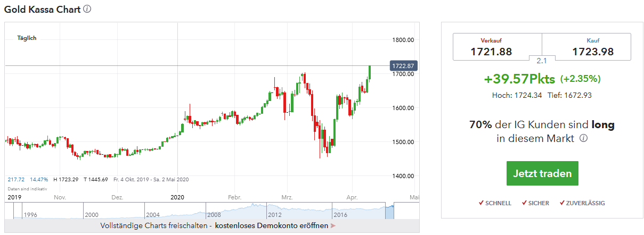Click the +39.57Pkts change value
644x235 pixels.
[x=519, y=79]
